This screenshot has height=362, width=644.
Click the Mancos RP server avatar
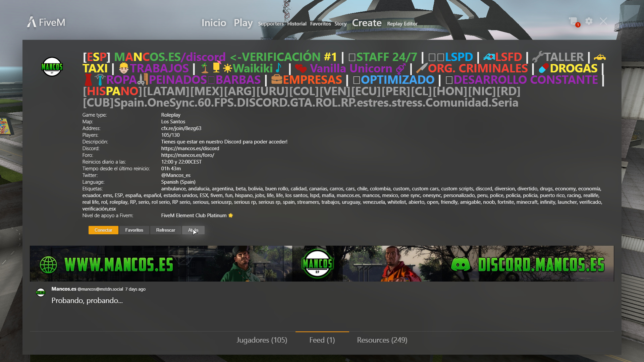pyautogui.click(x=52, y=67)
